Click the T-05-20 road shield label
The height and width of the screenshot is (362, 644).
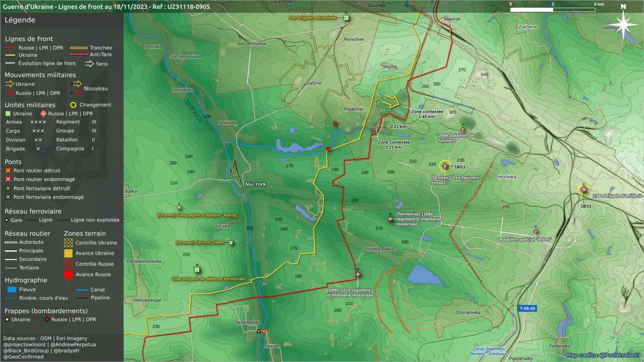[527, 309]
